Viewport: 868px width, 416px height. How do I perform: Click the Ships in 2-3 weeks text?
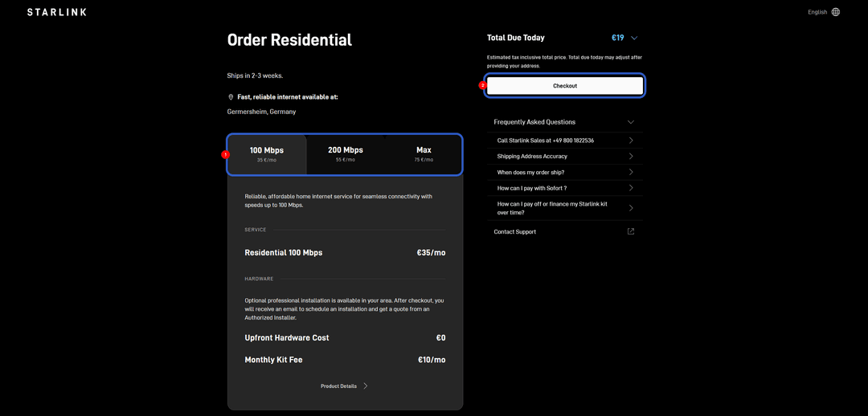click(256, 75)
